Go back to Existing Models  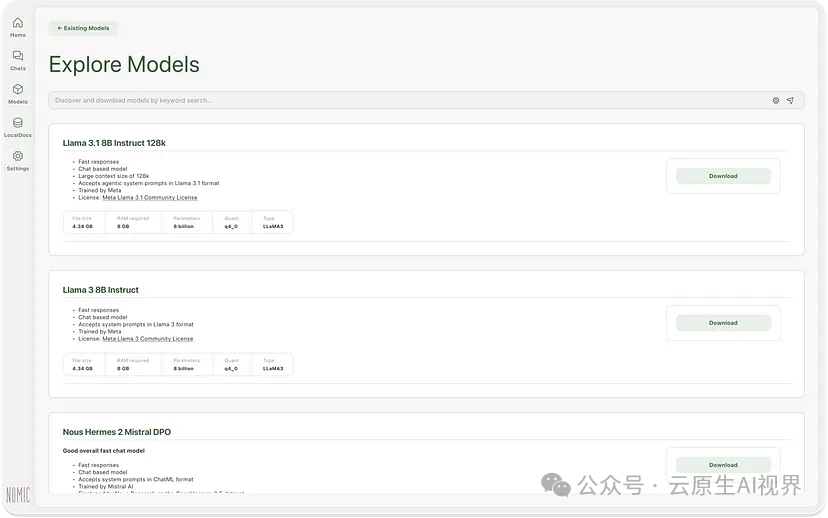[83, 28]
